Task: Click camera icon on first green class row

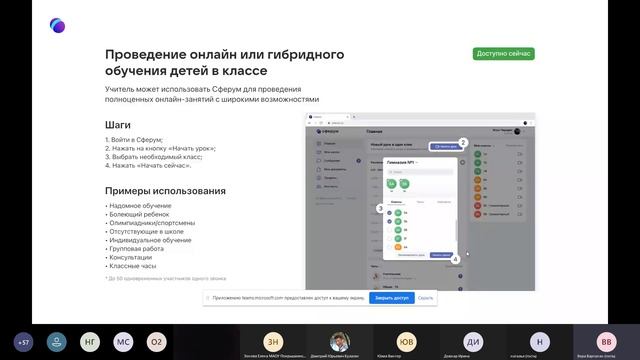Action: point(520,154)
